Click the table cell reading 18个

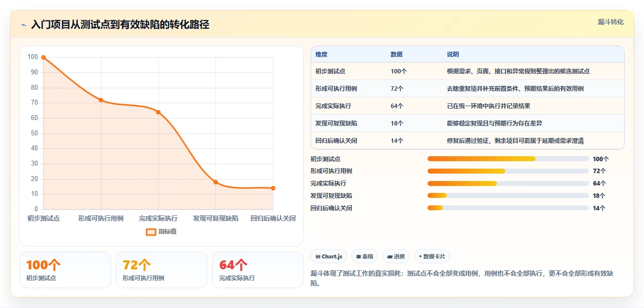(397, 123)
